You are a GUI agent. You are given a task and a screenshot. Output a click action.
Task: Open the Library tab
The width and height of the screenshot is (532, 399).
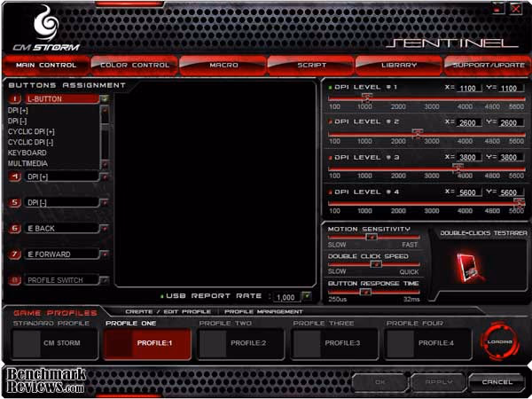point(399,65)
